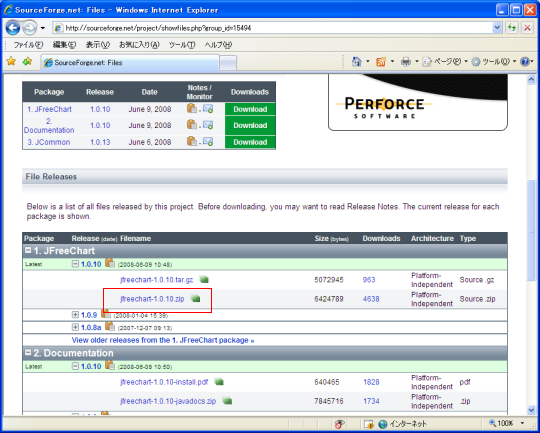Open release notes icon in JFreeChart summary row
540x433 pixels.
[x=191, y=109]
